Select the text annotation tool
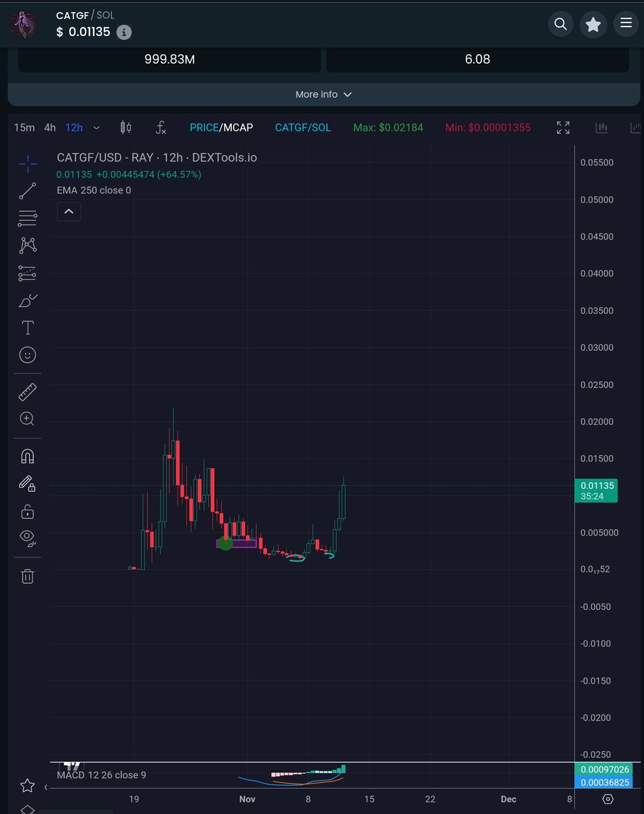644x814 pixels. click(x=28, y=328)
